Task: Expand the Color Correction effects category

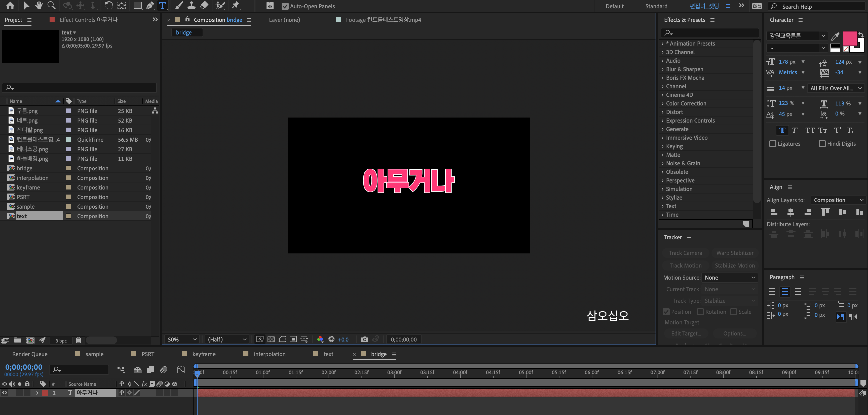Action: point(686,103)
